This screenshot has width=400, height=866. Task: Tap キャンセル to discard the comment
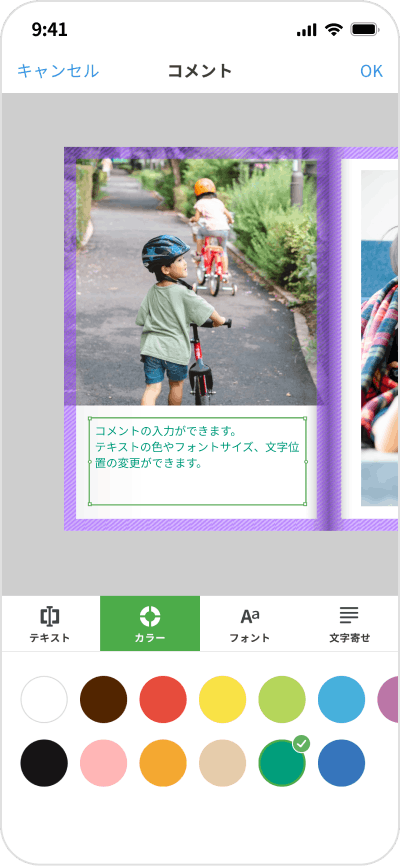[58, 71]
